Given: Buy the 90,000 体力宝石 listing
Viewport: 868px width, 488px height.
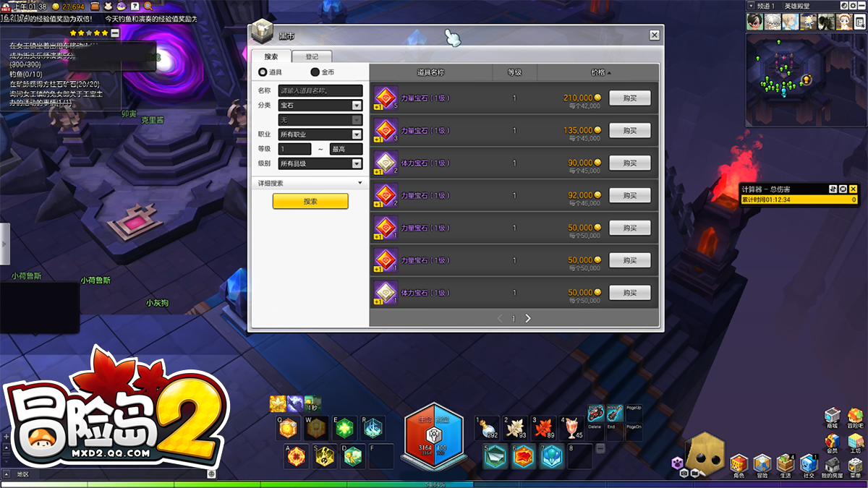Looking at the screenshot, I should 630,163.
